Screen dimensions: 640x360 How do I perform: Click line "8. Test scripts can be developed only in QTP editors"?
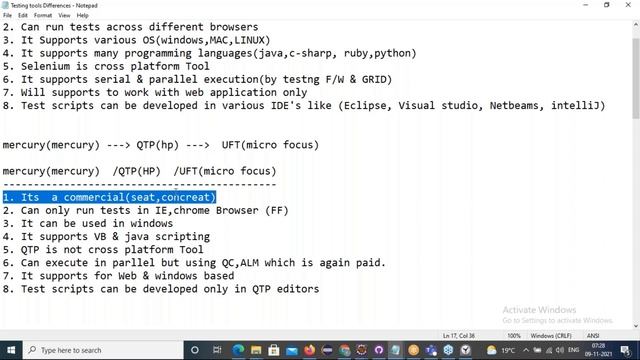coord(161,289)
